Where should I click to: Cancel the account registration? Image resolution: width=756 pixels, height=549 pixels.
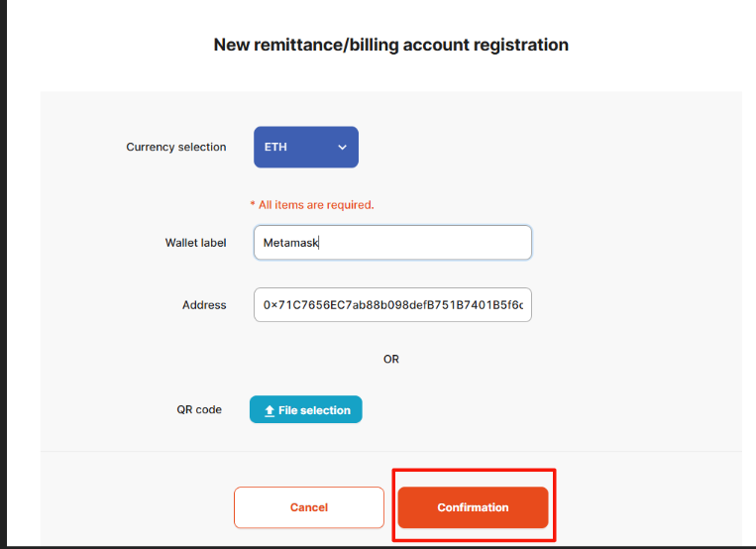coord(309,507)
